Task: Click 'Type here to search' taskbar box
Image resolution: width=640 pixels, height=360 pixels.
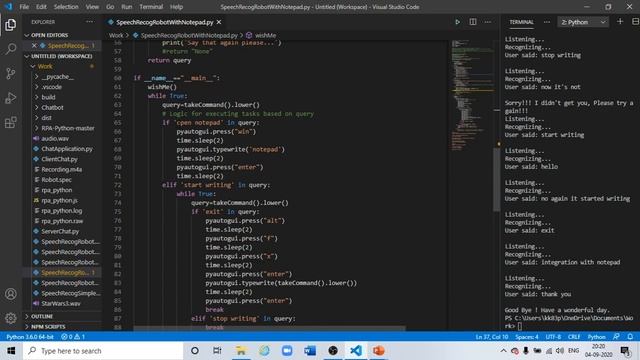Action: (103, 351)
